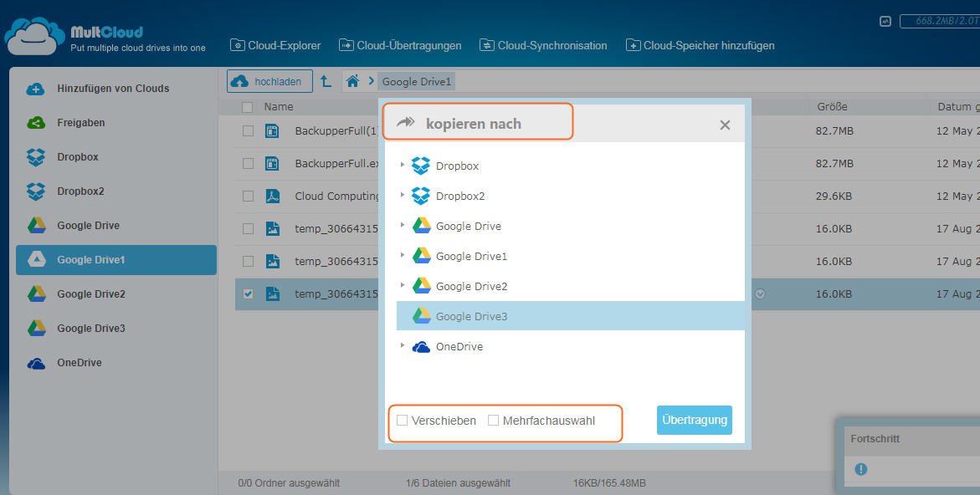Open the Cloud-Übertragungen tab
Screen dimensions: 980x495
[400, 45]
